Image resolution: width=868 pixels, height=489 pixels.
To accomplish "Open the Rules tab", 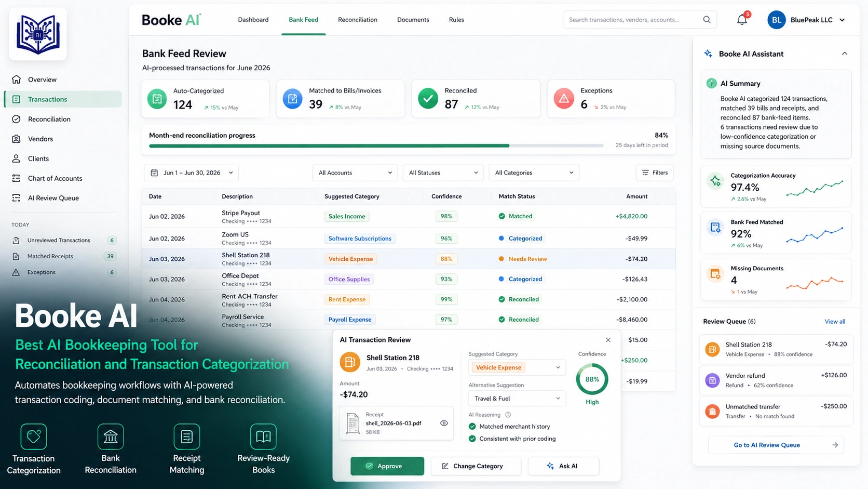I will point(457,20).
